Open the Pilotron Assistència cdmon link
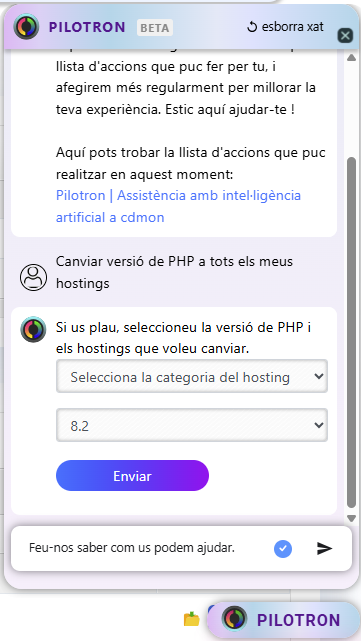The width and height of the screenshot is (361, 641). point(178,206)
